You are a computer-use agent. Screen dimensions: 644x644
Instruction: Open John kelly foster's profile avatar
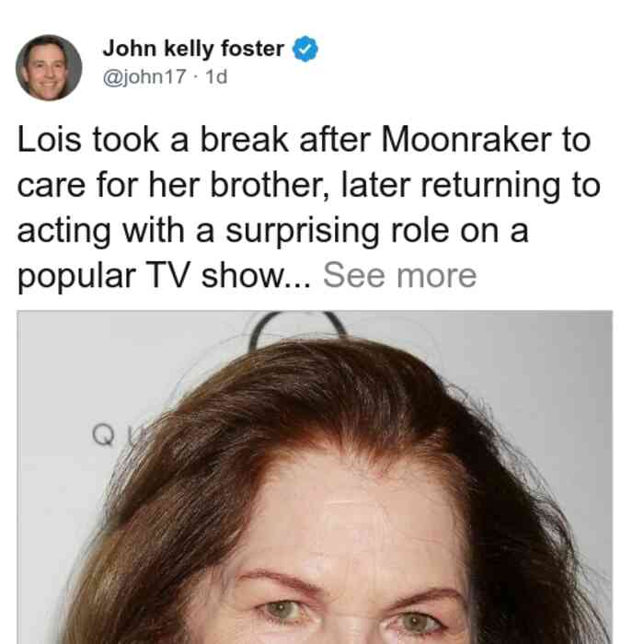tap(49, 68)
